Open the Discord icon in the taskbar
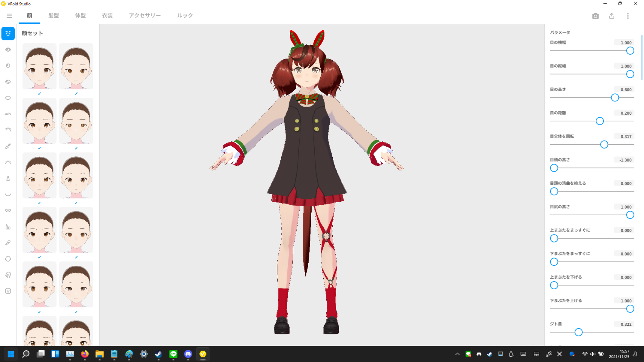Screen dimensions: 644x362 pyautogui.click(x=188, y=354)
